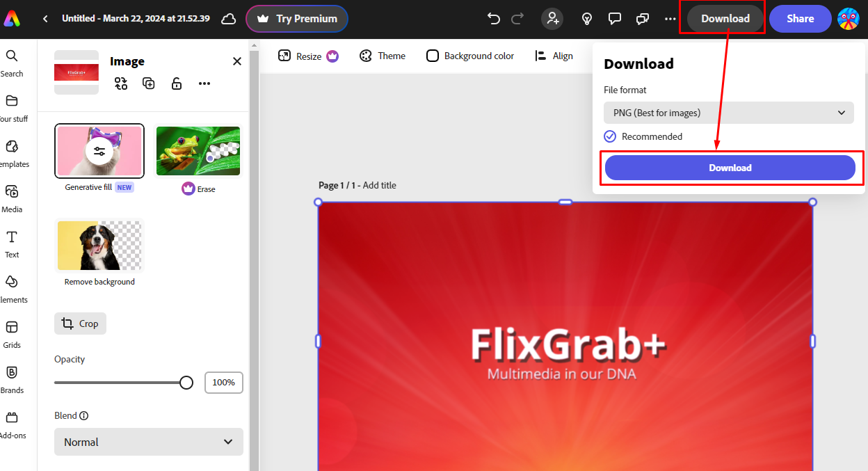
Task: Click the Opacity slider handle
Action: point(186,383)
